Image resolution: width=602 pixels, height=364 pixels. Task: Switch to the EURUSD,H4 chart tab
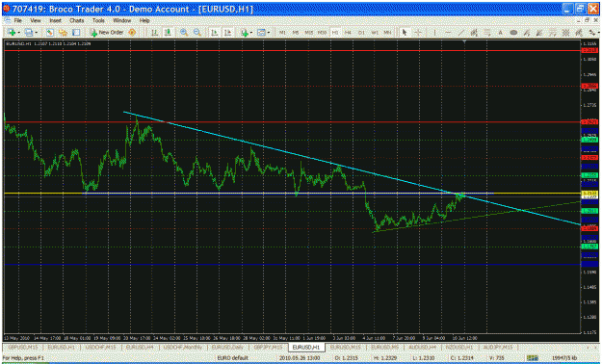click(x=141, y=347)
